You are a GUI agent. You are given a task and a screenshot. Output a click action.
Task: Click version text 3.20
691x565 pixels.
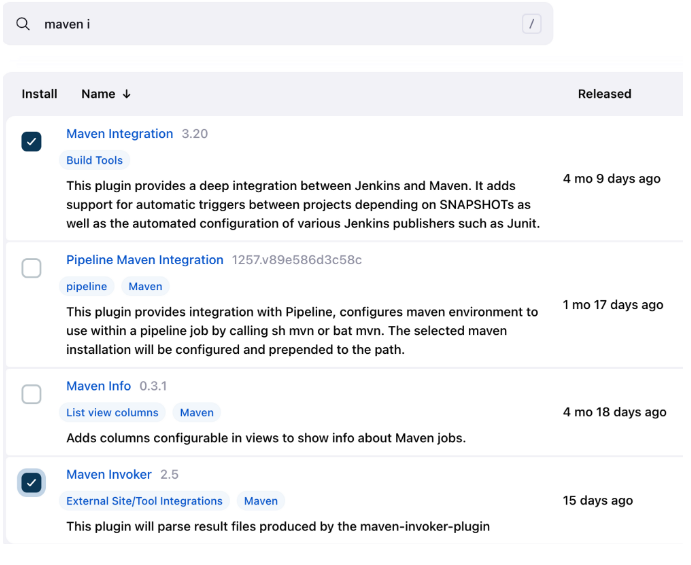(194, 134)
